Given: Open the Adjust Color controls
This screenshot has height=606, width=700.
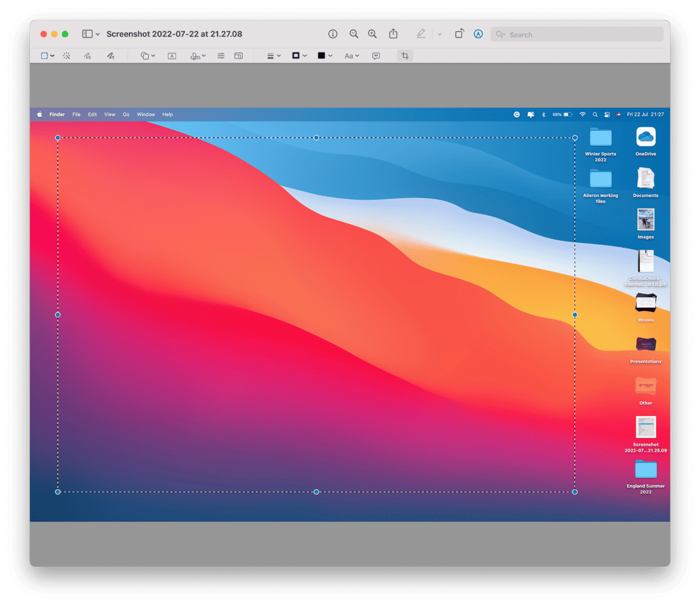Looking at the screenshot, I should pos(220,55).
